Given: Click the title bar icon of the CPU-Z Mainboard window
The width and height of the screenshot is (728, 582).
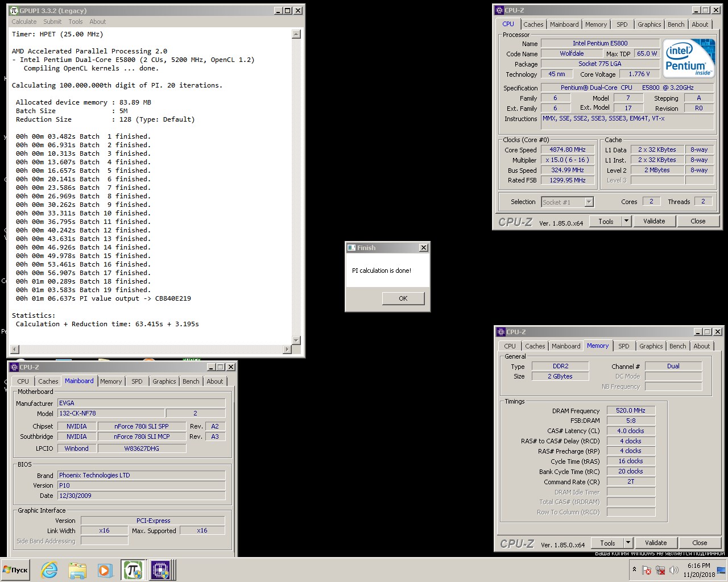Looking at the screenshot, I should pos(14,367).
